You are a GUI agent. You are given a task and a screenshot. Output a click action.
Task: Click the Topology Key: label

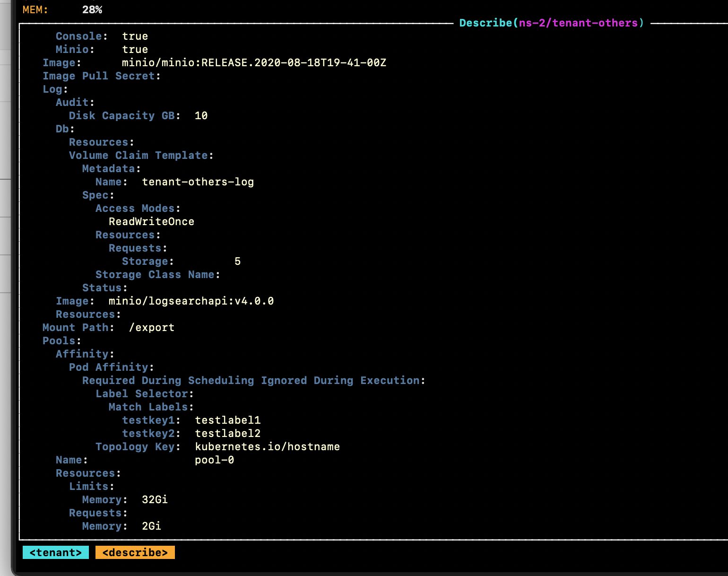(138, 446)
